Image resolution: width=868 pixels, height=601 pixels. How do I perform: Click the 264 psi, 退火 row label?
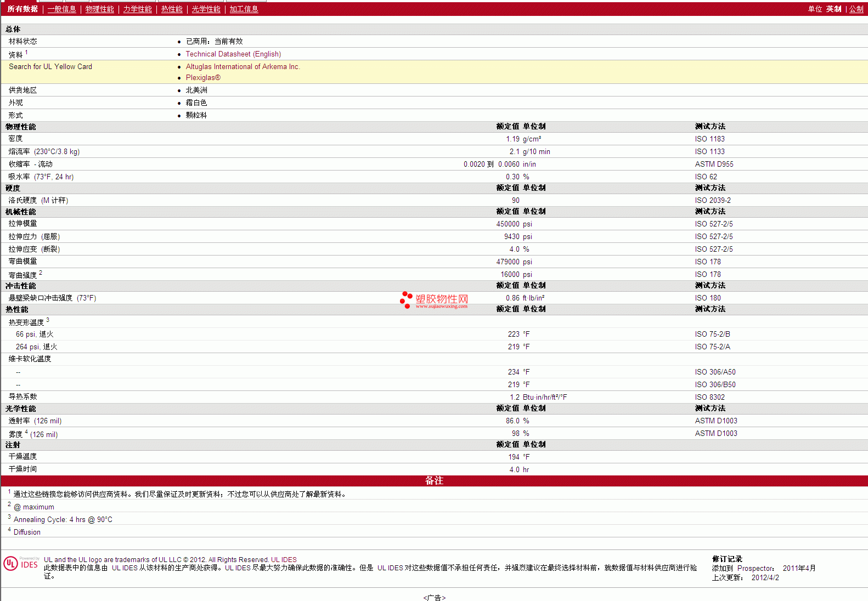click(x=36, y=347)
